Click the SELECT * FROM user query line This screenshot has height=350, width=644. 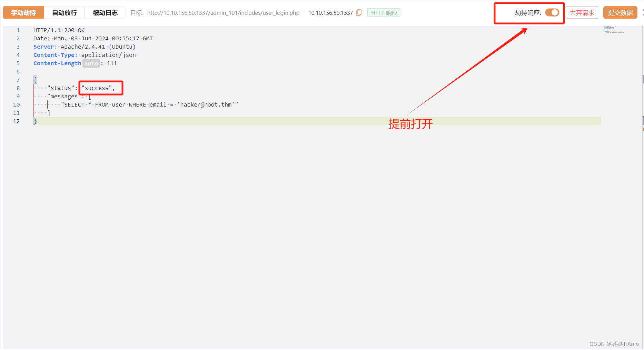point(149,105)
